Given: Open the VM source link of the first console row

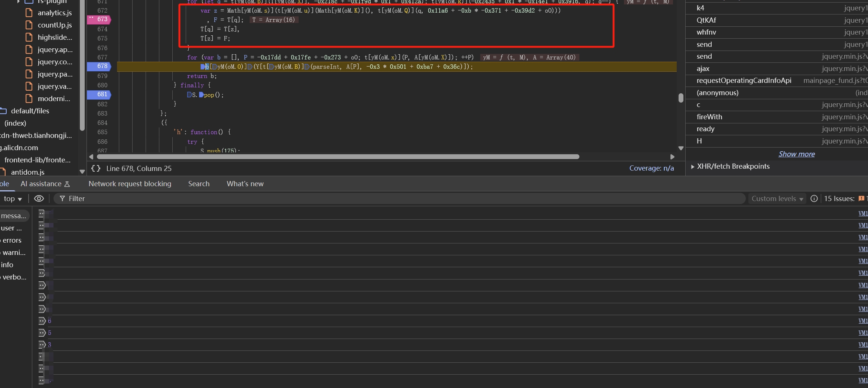Looking at the screenshot, I should (x=863, y=213).
